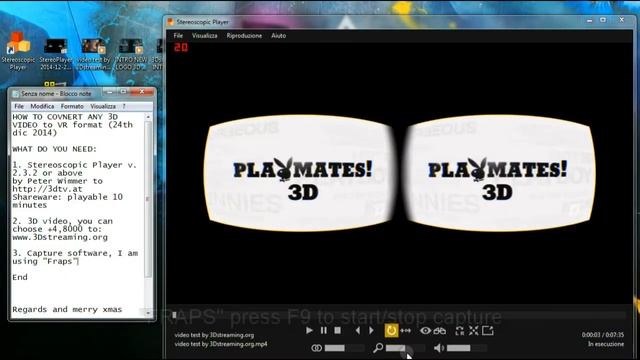The height and width of the screenshot is (360, 640).
Task: Open the Aiuto menu
Action: (278, 36)
